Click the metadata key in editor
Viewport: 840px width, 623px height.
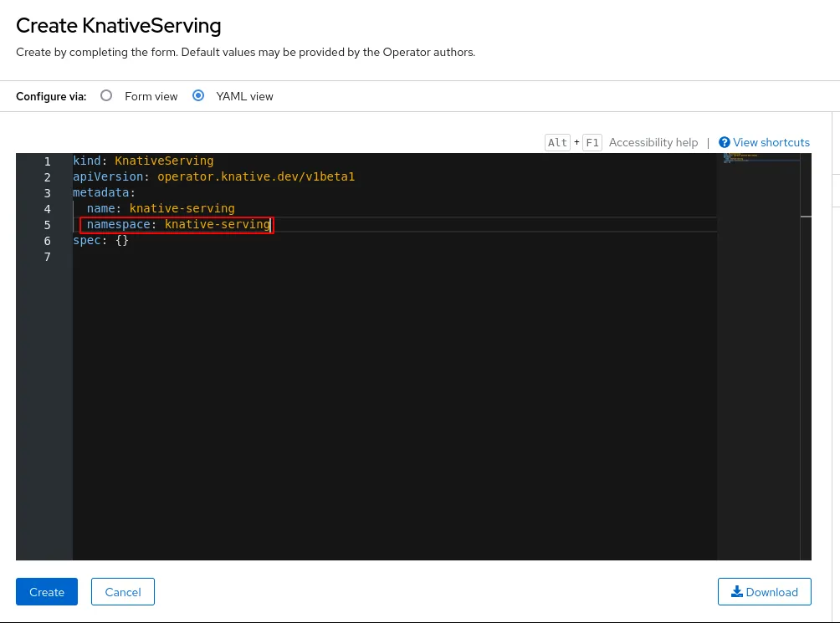click(x=100, y=192)
